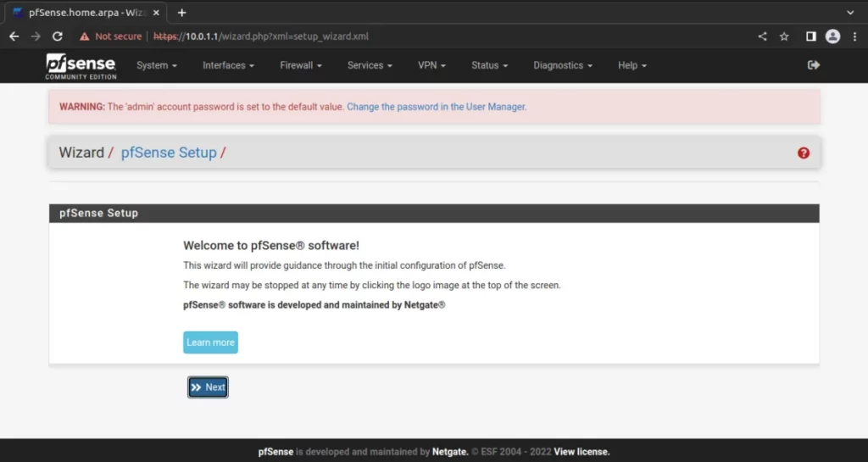Expand the Firewall menu
The width and height of the screenshot is (868, 462).
301,65
